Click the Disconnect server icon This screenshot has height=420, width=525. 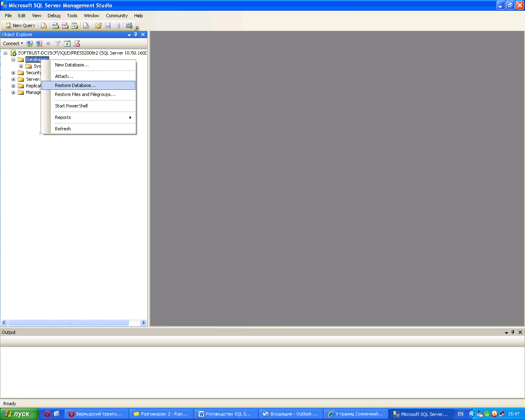tap(39, 43)
